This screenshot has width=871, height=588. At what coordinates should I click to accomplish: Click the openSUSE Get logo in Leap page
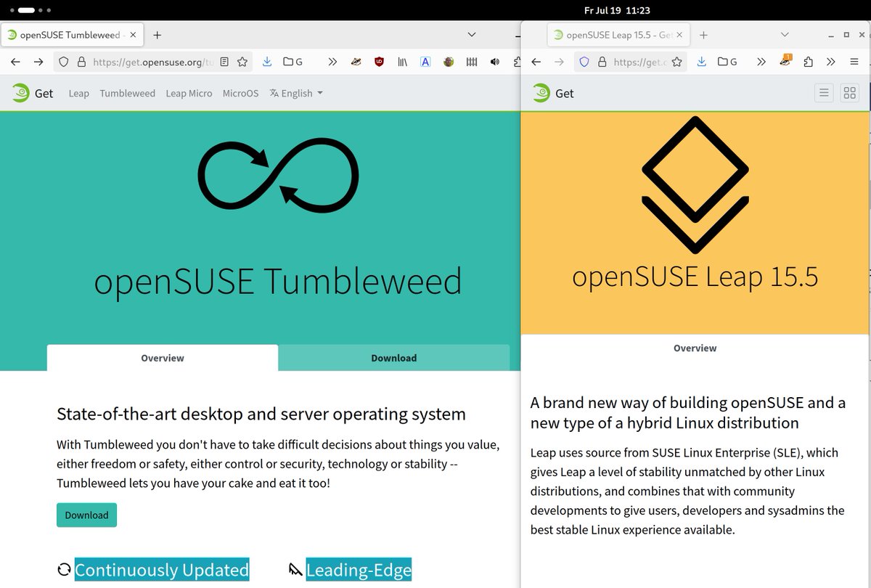point(552,93)
